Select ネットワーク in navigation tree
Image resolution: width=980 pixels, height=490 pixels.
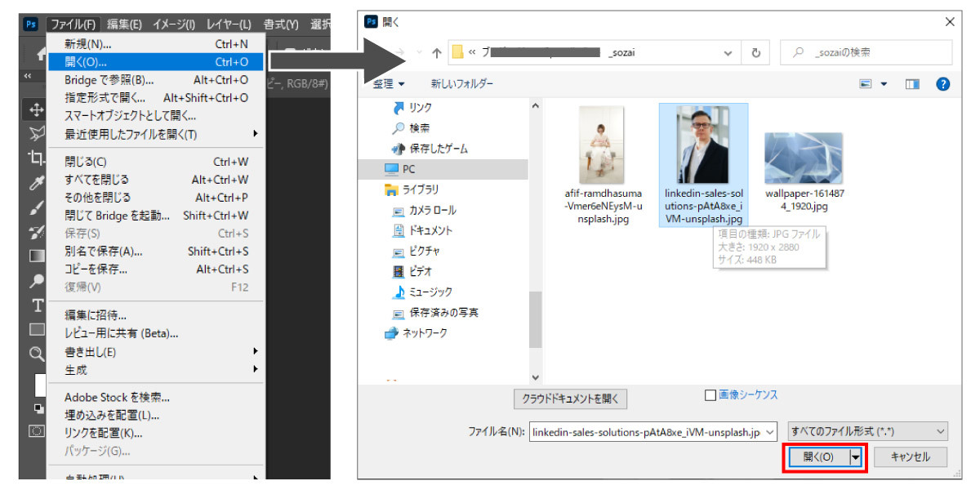416,333
